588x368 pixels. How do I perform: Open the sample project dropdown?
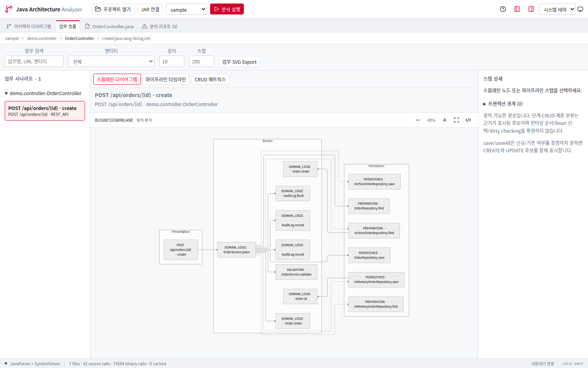[186, 9]
